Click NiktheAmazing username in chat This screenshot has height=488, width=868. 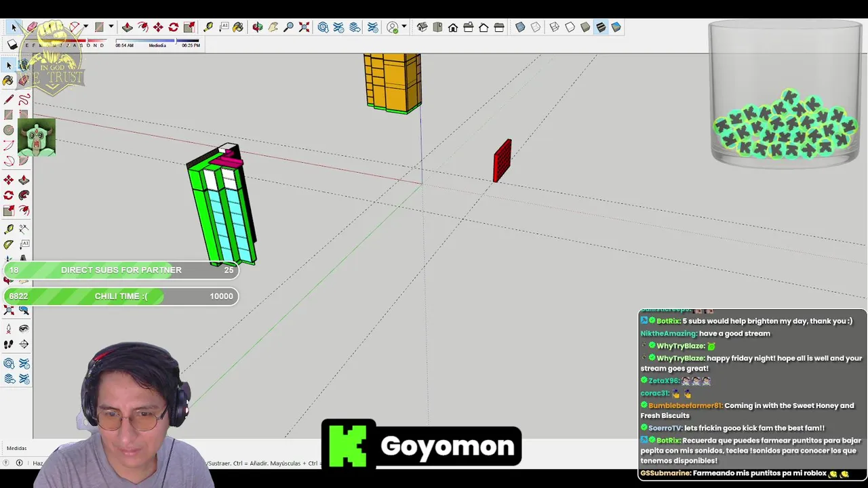tap(669, 333)
